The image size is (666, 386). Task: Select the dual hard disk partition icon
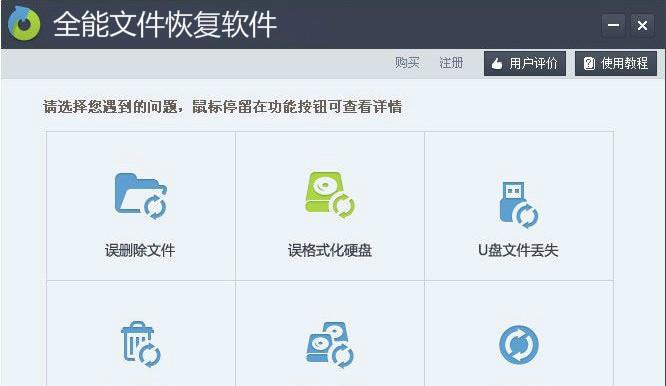(x=330, y=345)
